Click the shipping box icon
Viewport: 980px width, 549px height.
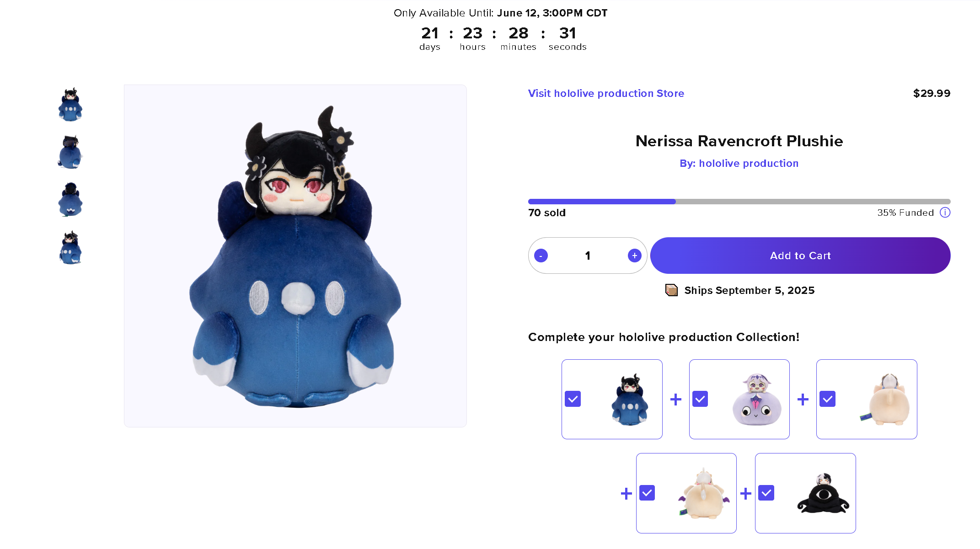[x=671, y=290]
